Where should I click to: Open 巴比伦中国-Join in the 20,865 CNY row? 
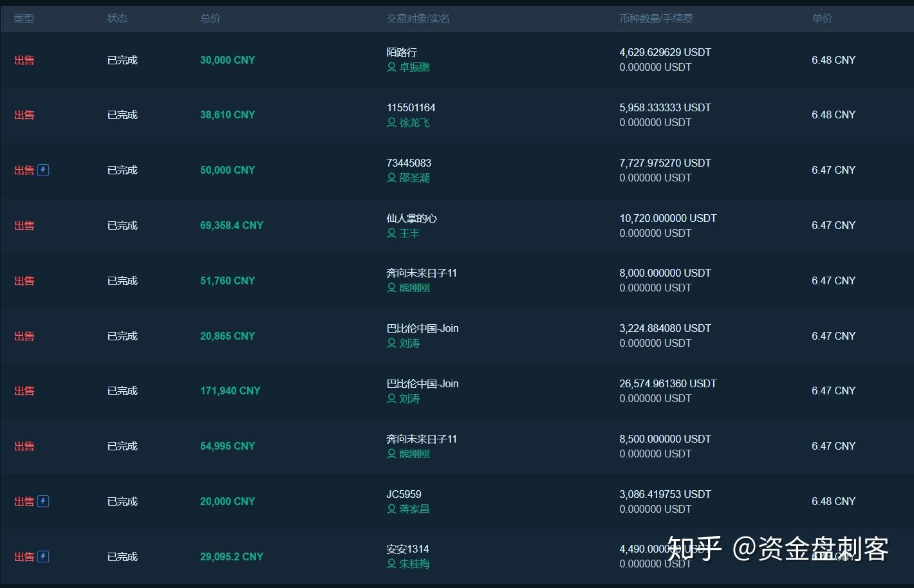click(x=422, y=328)
